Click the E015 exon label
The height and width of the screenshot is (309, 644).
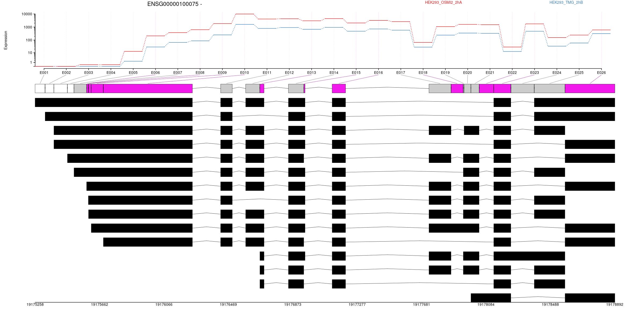(356, 73)
